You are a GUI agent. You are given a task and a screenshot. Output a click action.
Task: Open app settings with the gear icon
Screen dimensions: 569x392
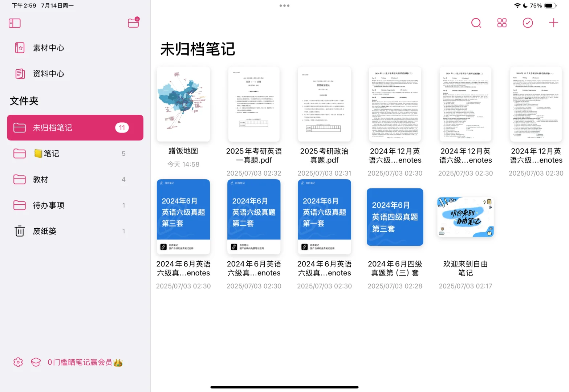coord(18,362)
